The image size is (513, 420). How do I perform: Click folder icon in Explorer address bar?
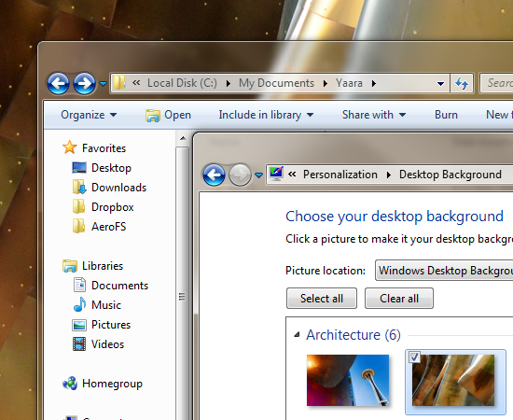click(x=119, y=83)
